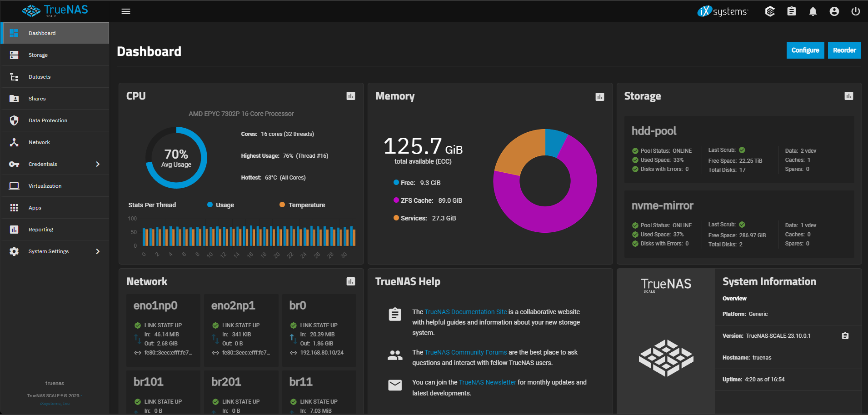Select the br101 interface card title
The image size is (868, 415).
149,382
